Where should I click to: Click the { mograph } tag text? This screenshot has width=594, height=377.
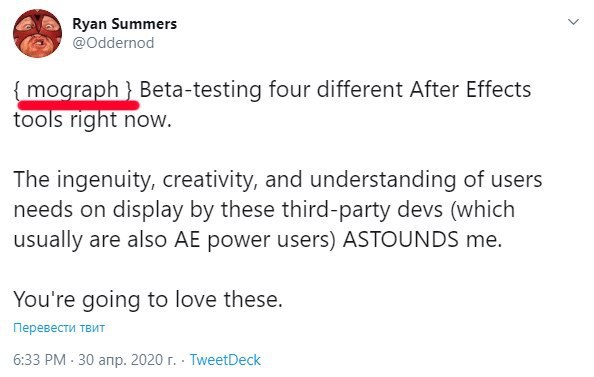[x=73, y=90]
